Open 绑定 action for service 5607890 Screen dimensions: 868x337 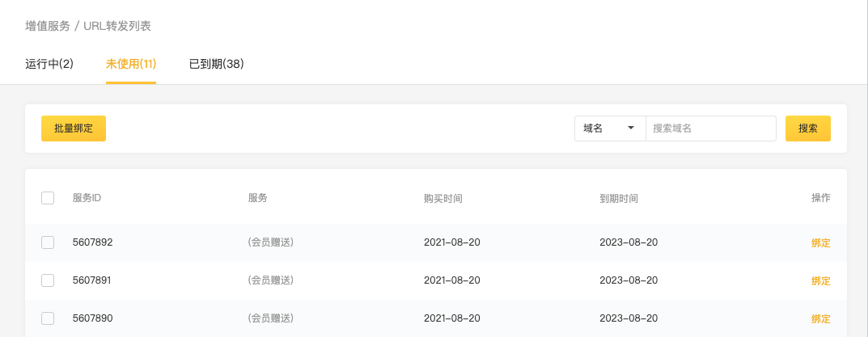[x=820, y=319]
